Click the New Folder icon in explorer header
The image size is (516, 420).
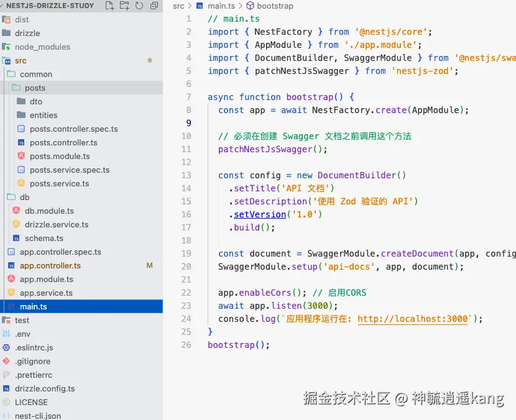pos(124,6)
